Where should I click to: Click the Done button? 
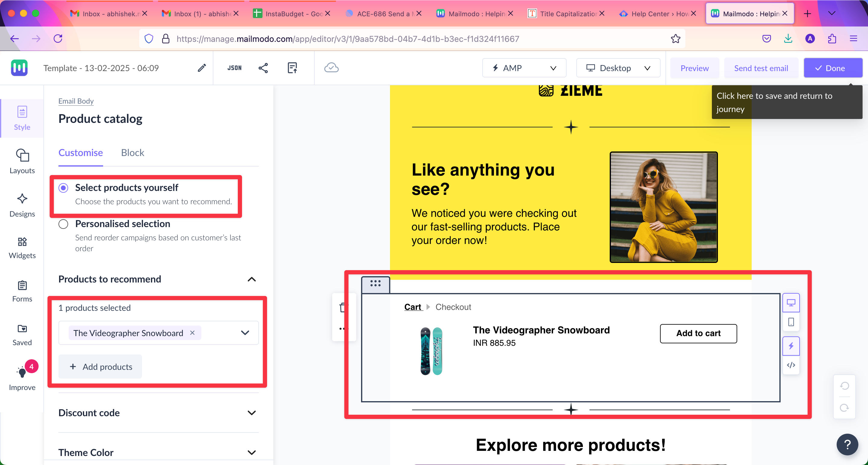833,68
